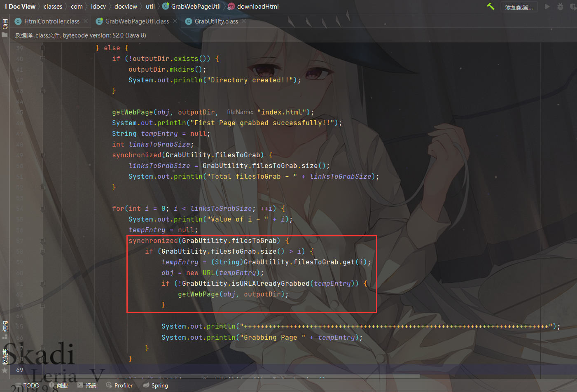The width and height of the screenshot is (577, 392).
Task: Open the TODO tool window
Action: tap(28, 385)
